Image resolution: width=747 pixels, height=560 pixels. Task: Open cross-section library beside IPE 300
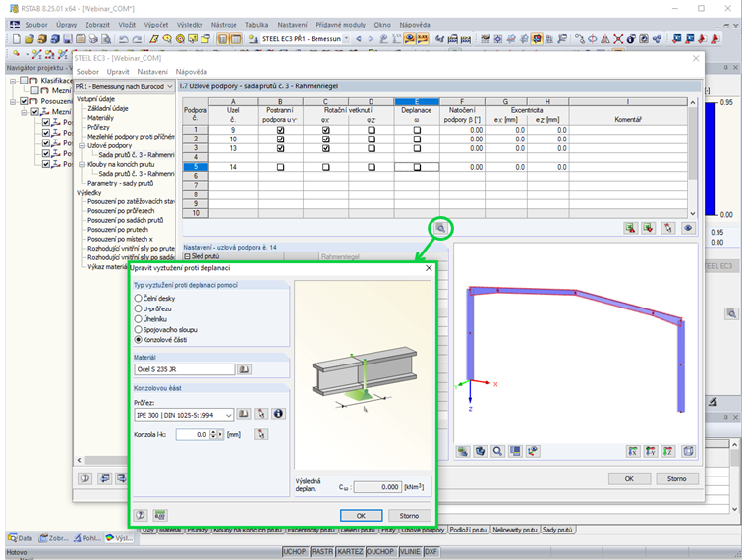[x=244, y=414]
